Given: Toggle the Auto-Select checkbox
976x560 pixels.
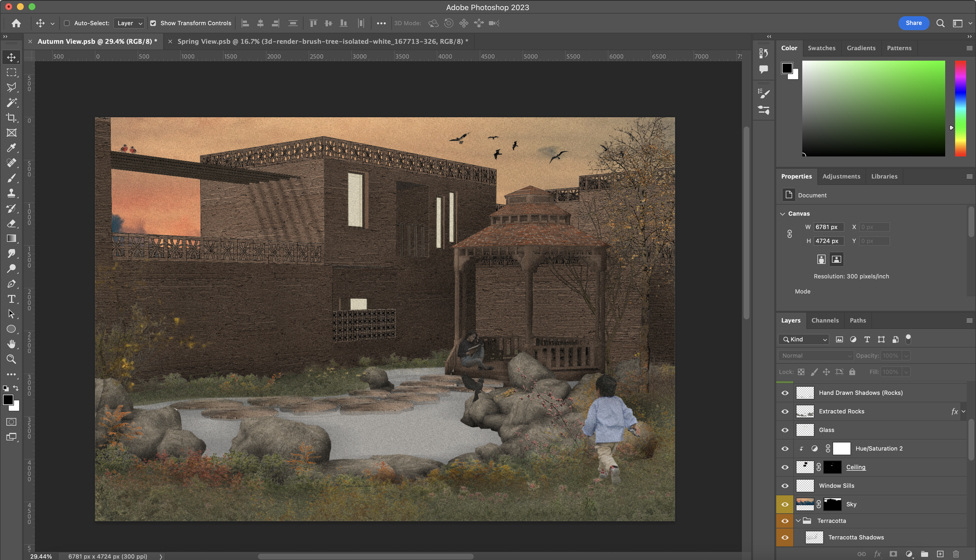Looking at the screenshot, I should pos(67,23).
